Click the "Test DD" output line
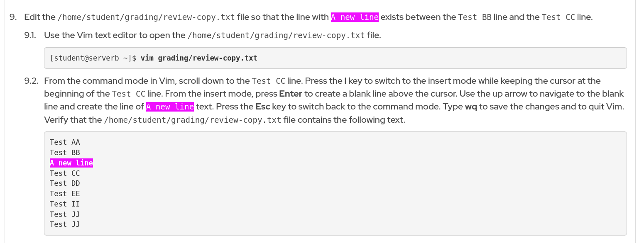The width and height of the screenshot is (644, 243). 65,183
